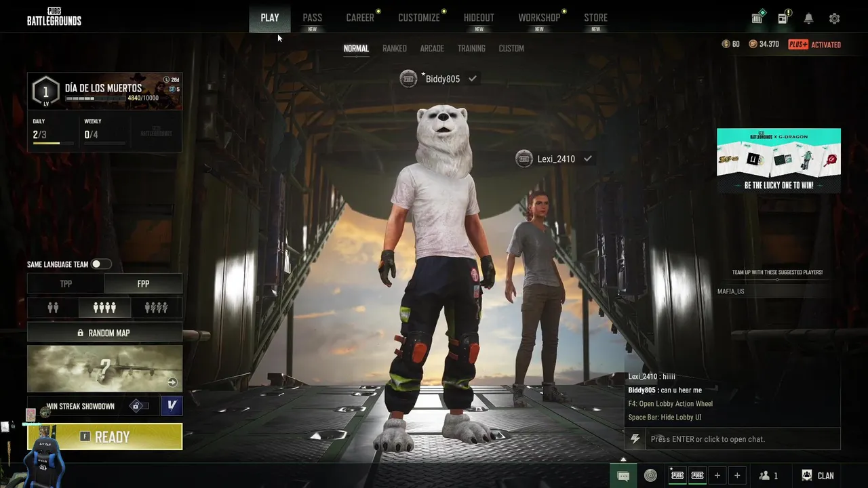
Task: Open the settings gear
Action: point(835,18)
